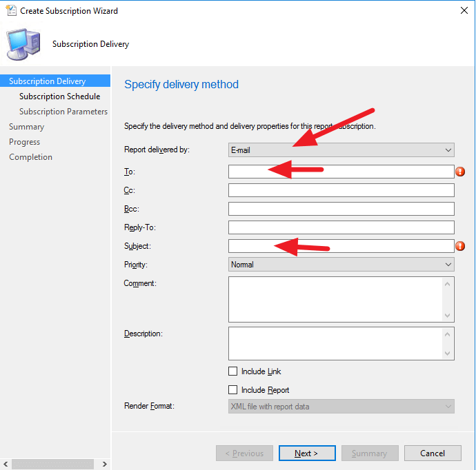Click the Comment box scroll down arrow
This screenshot has width=476, height=470.
448,316
